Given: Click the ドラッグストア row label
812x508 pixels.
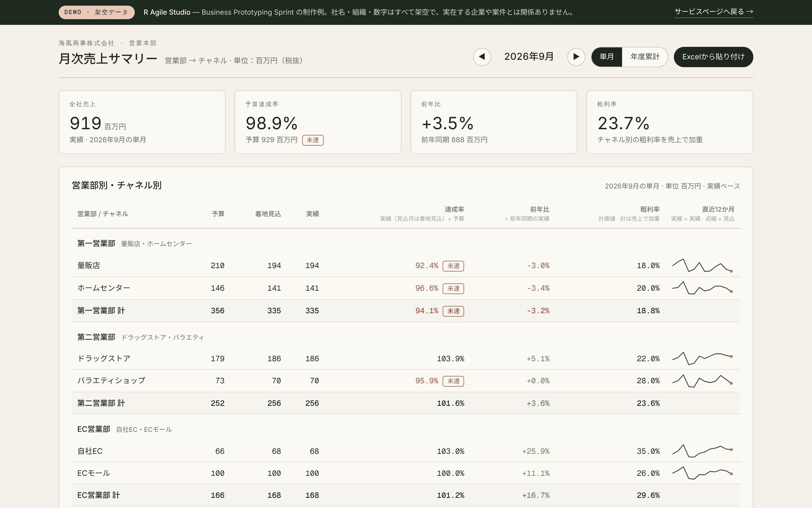Looking at the screenshot, I should click(x=104, y=358).
